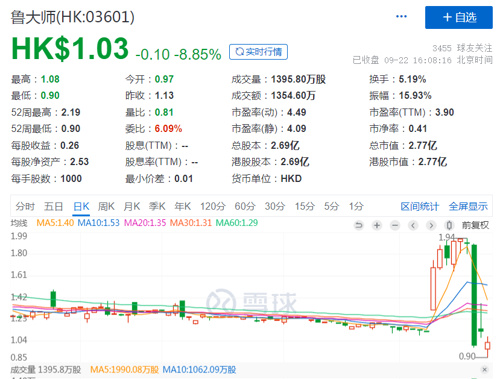
Task: Select the 季K quarterly candlestick tab
Action: [x=157, y=206]
